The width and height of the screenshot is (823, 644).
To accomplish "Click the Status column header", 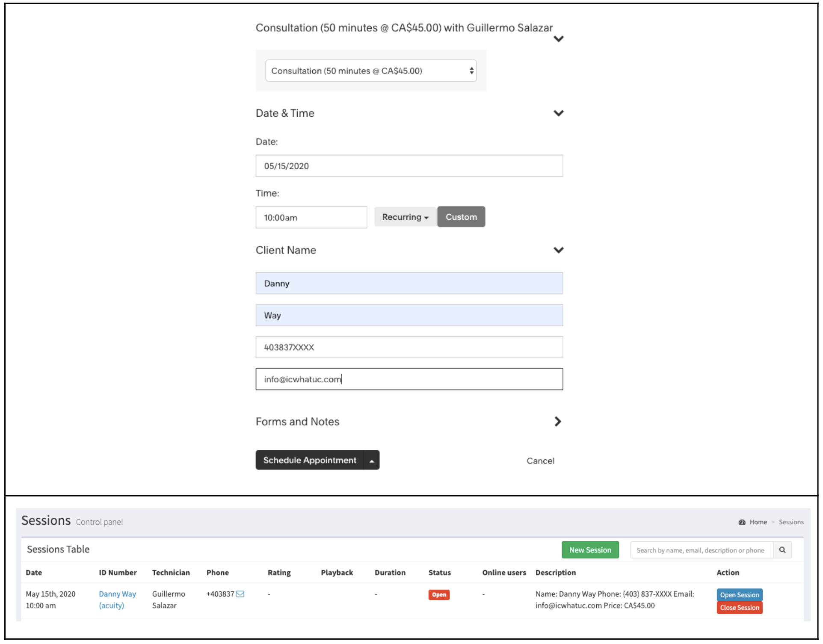I will point(439,573).
